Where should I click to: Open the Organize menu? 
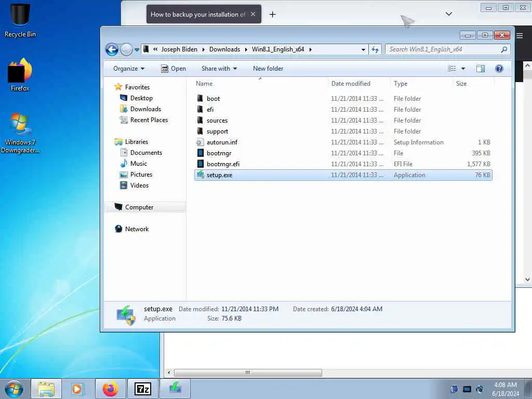(x=129, y=69)
